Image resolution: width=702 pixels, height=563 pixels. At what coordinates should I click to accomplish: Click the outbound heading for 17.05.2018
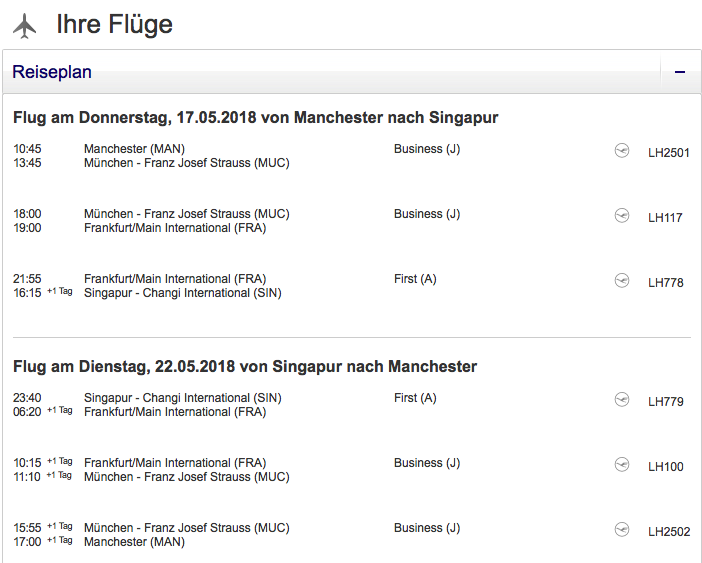tap(255, 118)
